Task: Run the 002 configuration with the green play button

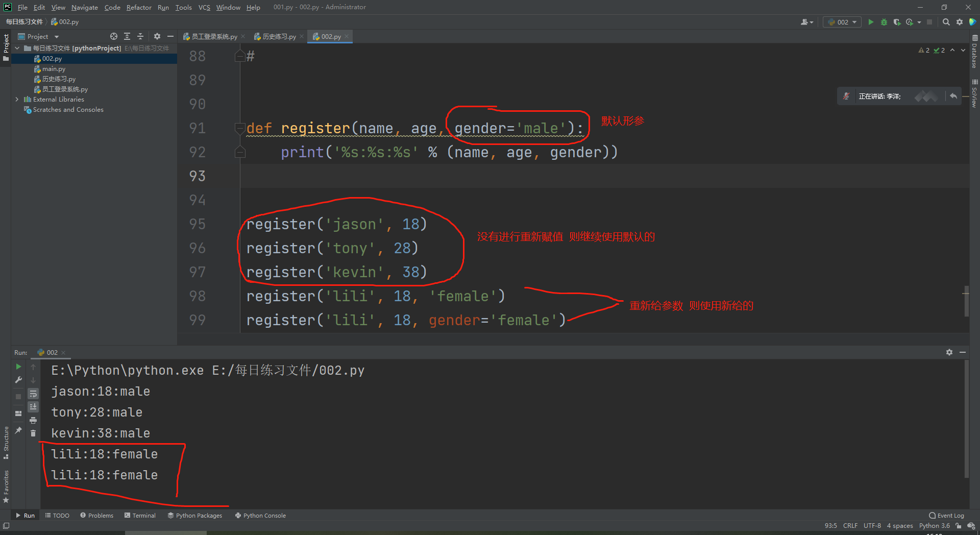Action: [x=871, y=22]
